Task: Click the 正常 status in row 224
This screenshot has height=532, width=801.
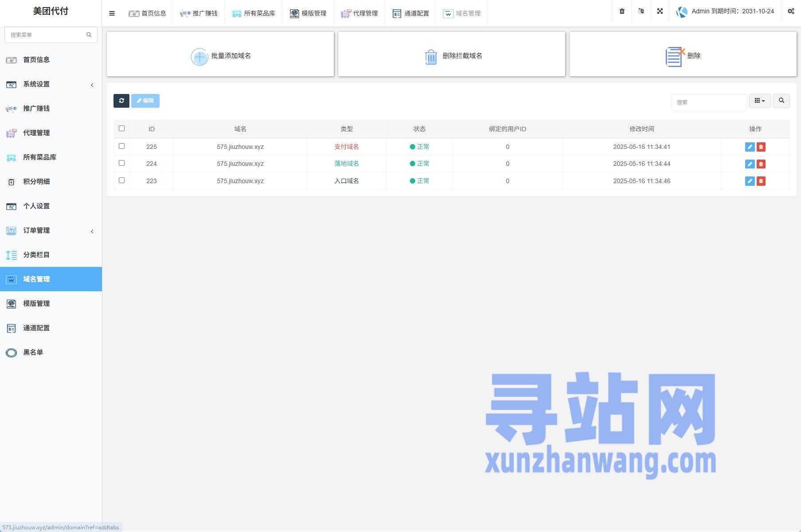Action: (x=419, y=164)
